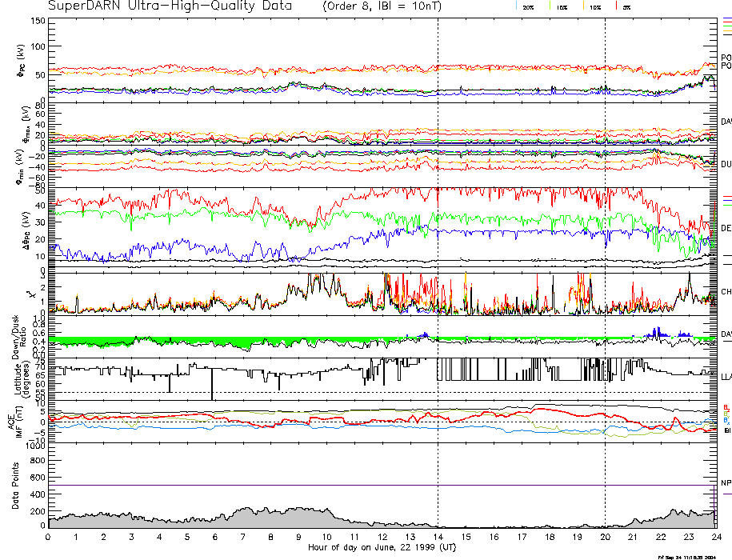Click the Data Points y-axis label
The width and height of the screenshot is (732, 560).
coord(14,491)
